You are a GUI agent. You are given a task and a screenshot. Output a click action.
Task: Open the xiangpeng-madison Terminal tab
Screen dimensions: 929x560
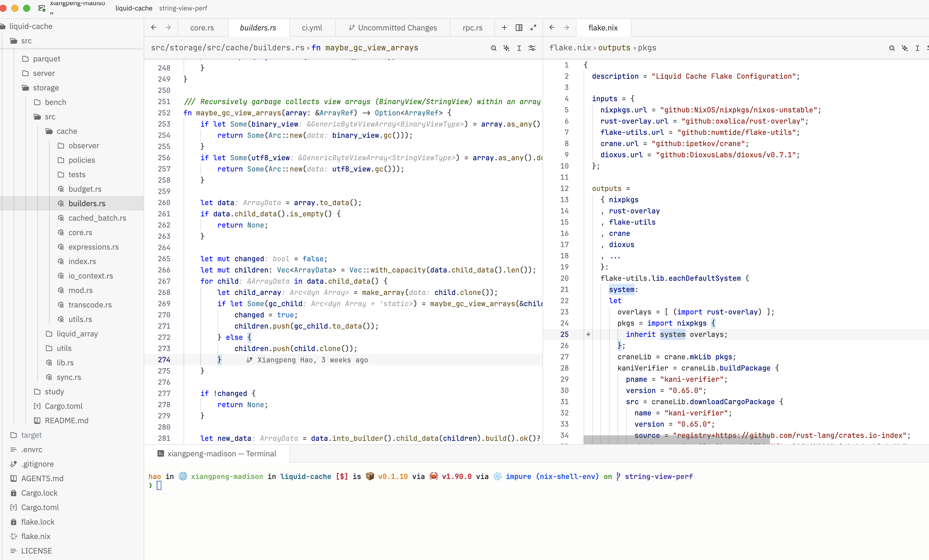(x=217, y=454)
